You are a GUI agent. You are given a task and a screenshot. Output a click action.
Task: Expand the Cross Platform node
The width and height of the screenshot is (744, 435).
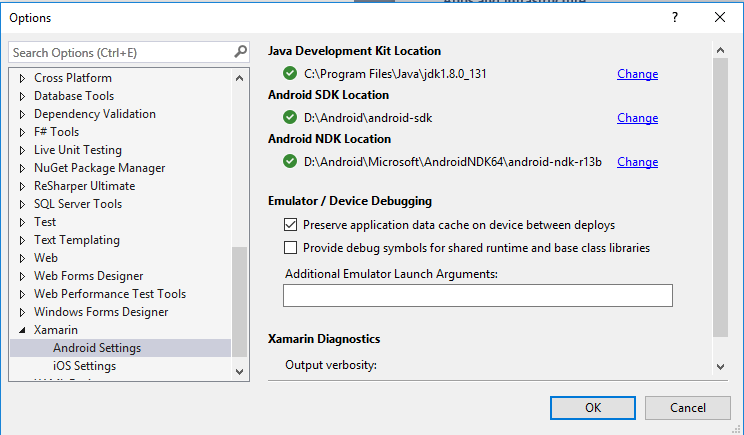click(x=22, y=78)
